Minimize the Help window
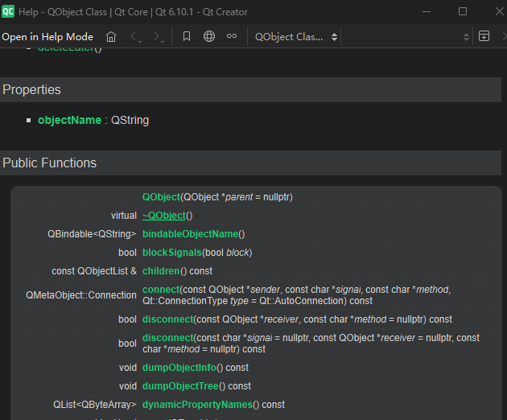Screen dimensions: 507x420 (427, 11)
